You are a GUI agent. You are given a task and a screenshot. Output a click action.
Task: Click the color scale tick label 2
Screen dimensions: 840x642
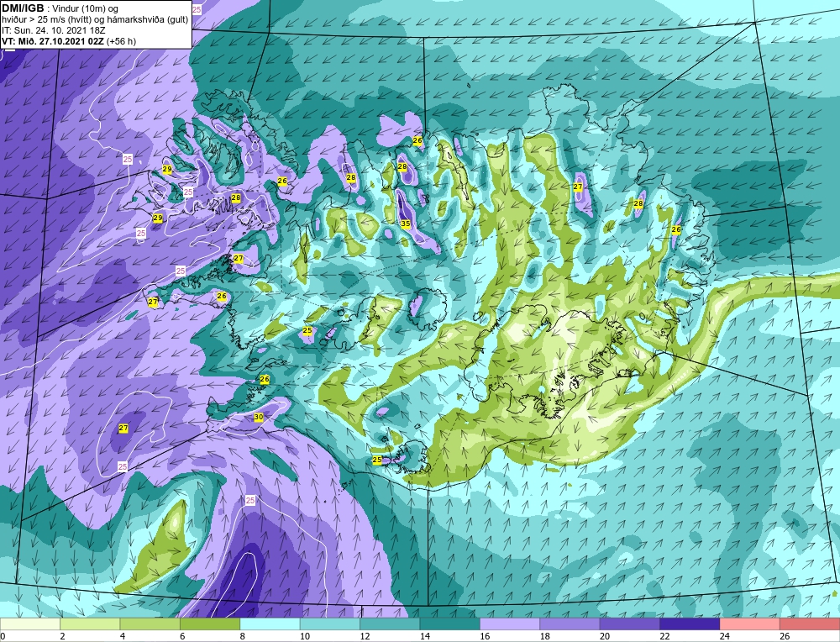coord(63,636)
